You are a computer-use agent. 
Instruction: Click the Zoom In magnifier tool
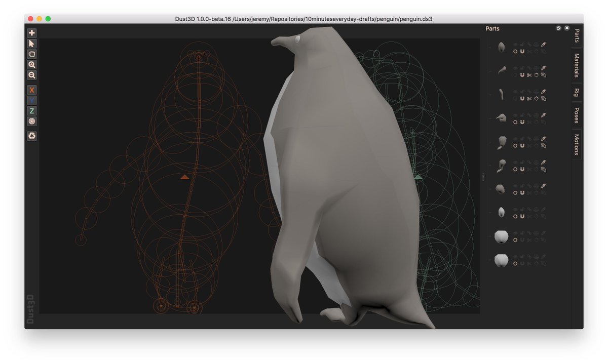coord(32,65)
